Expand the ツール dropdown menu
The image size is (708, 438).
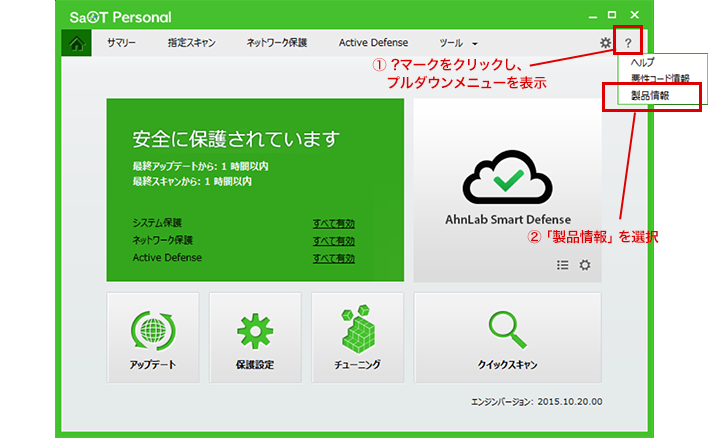point(458,43)
